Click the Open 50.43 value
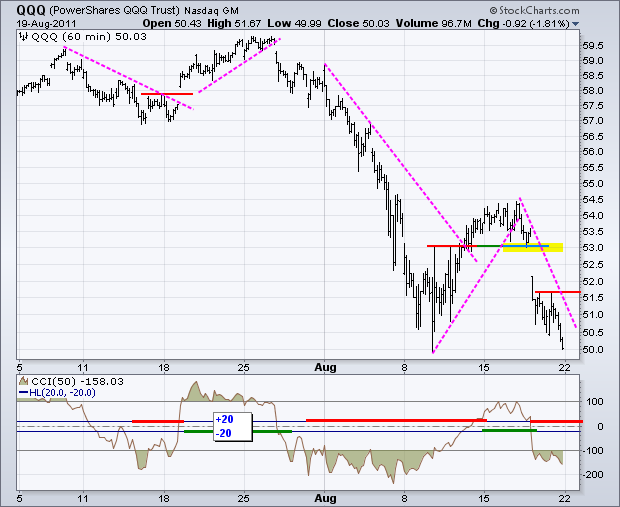 pyautogui.click(x=172, y=23)
